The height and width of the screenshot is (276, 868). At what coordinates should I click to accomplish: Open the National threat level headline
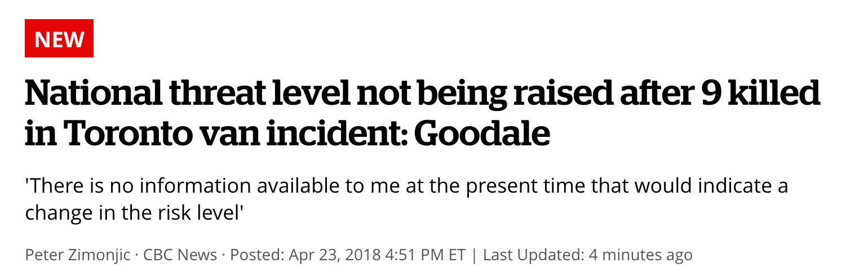coord(422,113)
